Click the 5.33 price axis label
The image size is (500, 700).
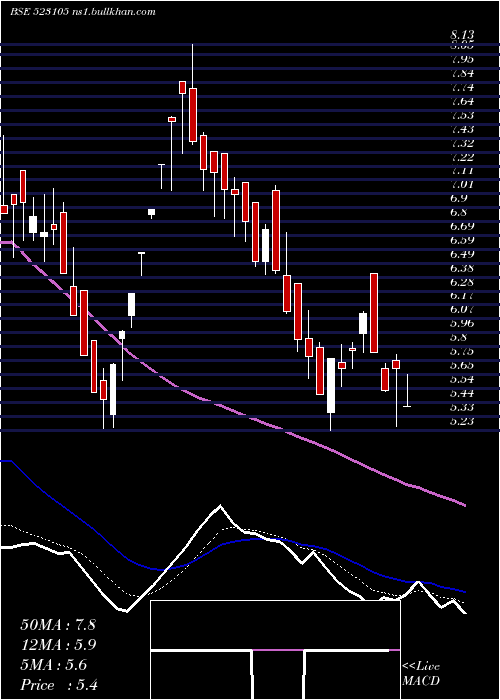point(462,407)
